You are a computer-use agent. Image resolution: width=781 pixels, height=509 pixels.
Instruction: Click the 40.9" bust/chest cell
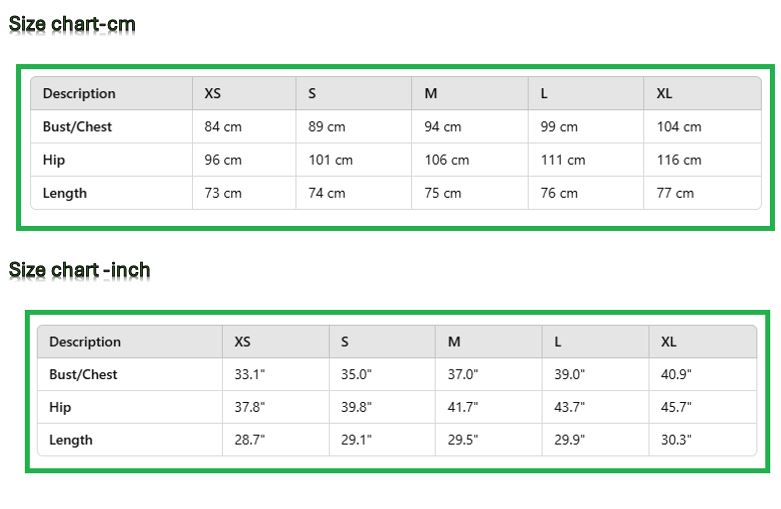676,375
